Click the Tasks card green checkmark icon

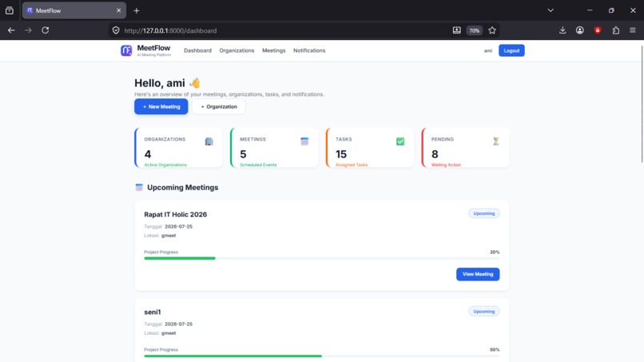click(x=400, y=141)
